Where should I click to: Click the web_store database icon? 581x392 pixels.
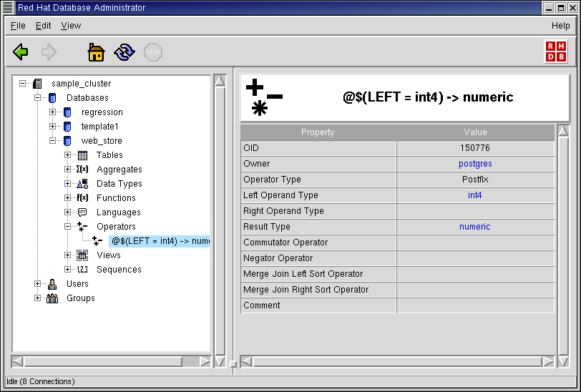(x=67, y=141)
